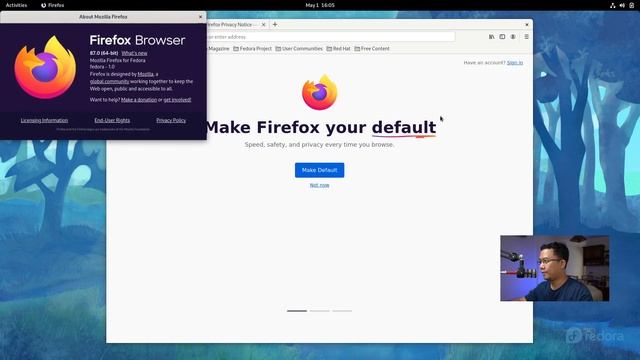Click the network status icon in top bar
The width and height of the screenshot is (640, 360).
pos(613,5)
